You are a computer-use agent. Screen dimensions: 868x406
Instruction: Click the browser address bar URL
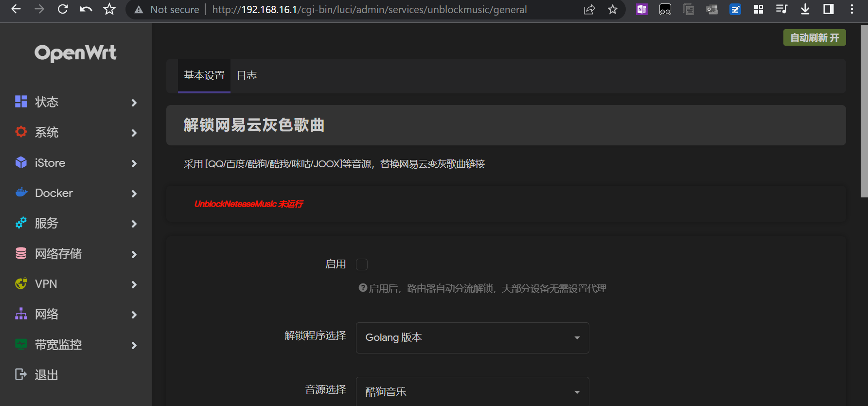point(370,10)
